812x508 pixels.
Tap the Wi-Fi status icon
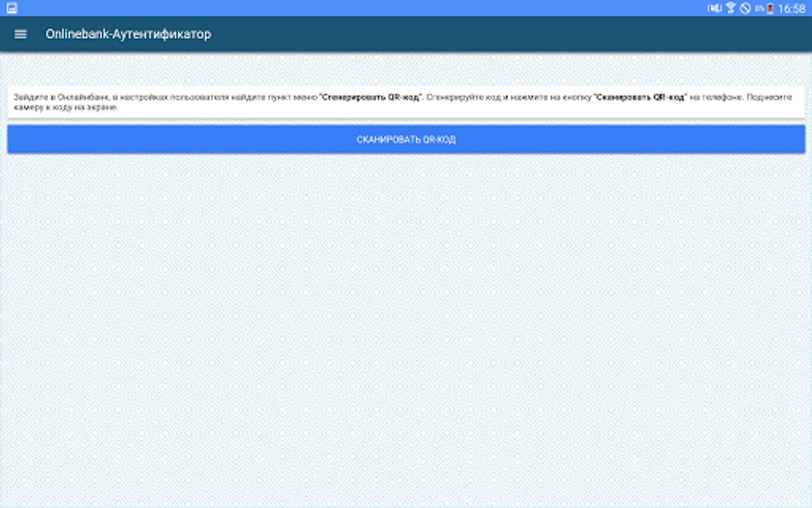(731, 8)
